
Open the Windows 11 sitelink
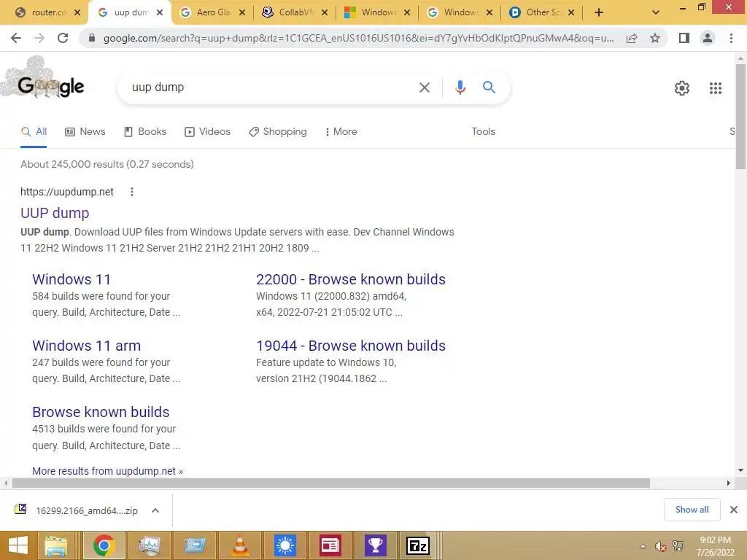71,279
